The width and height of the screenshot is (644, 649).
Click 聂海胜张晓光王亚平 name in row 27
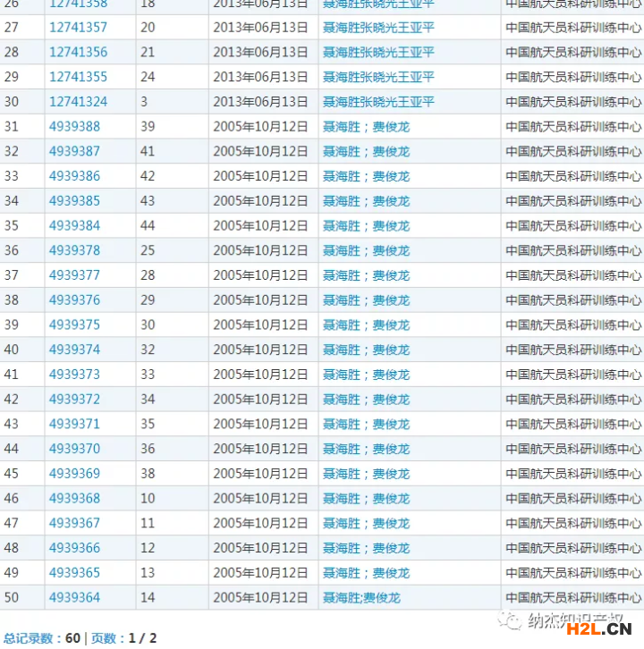coord(377,28)
